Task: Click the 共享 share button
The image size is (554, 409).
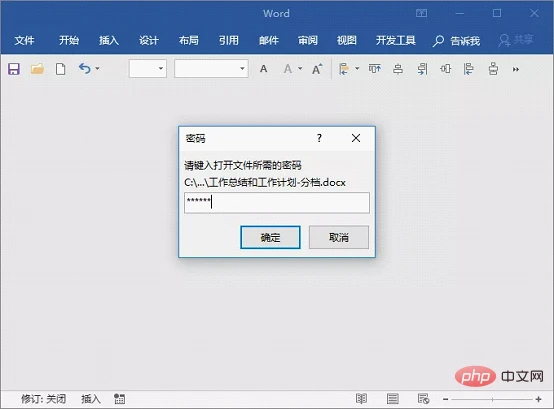Action: click(515, 40)
